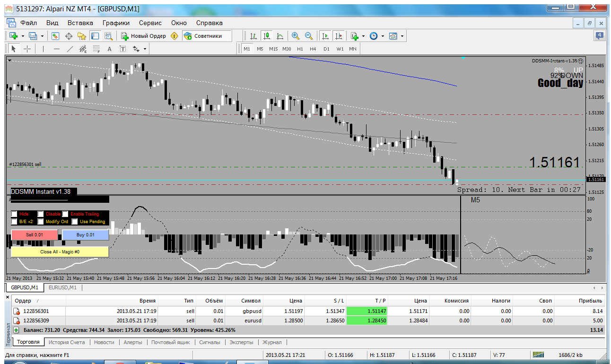Click the blue Buy 0.01 button

tap(86, 235)
